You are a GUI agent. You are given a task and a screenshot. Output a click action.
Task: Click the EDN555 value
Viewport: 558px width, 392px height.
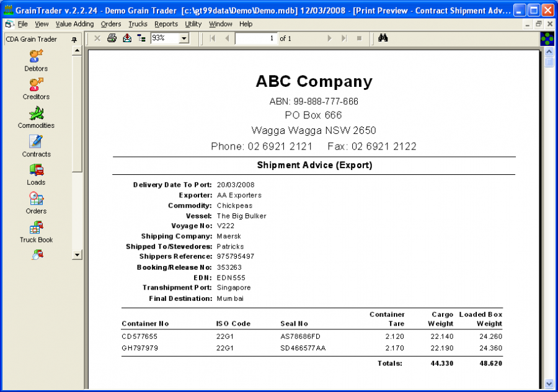(231, 278)
